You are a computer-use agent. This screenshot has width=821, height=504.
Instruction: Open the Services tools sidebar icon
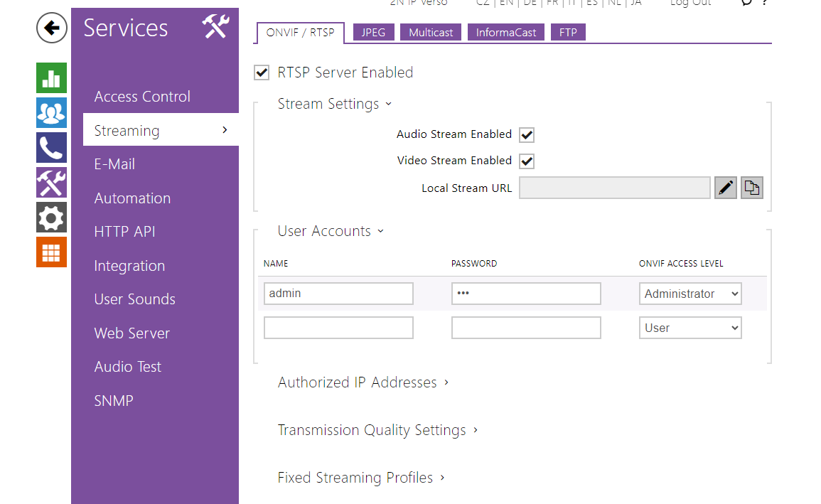(51, 182)
